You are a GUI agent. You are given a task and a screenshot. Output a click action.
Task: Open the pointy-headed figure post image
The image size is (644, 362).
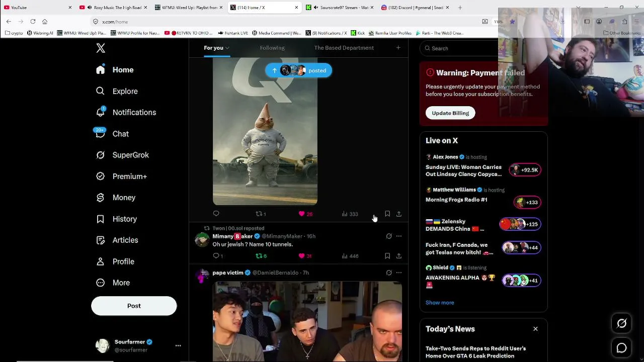click(x=265, y=131)
